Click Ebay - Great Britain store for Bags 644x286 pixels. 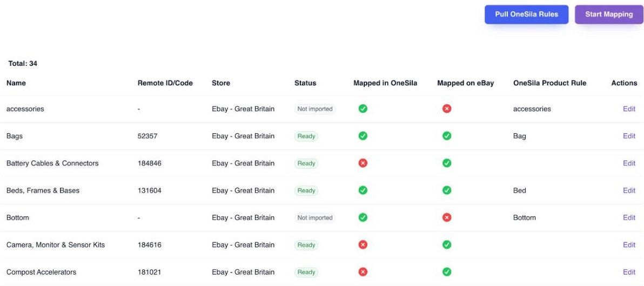click(x=243, y=136)
